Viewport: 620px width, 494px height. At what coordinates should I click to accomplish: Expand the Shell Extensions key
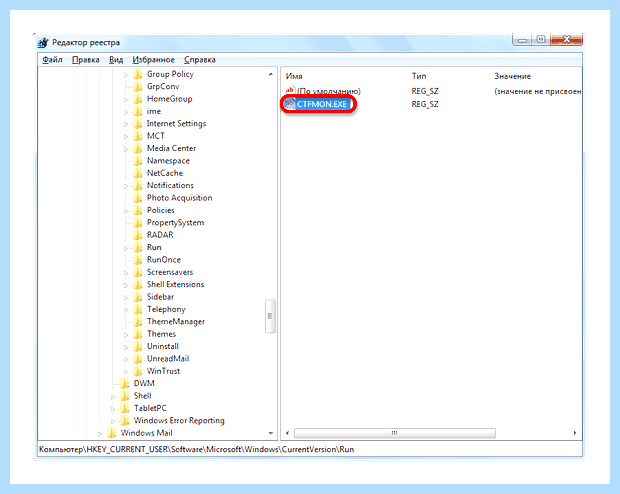point(126,285)
